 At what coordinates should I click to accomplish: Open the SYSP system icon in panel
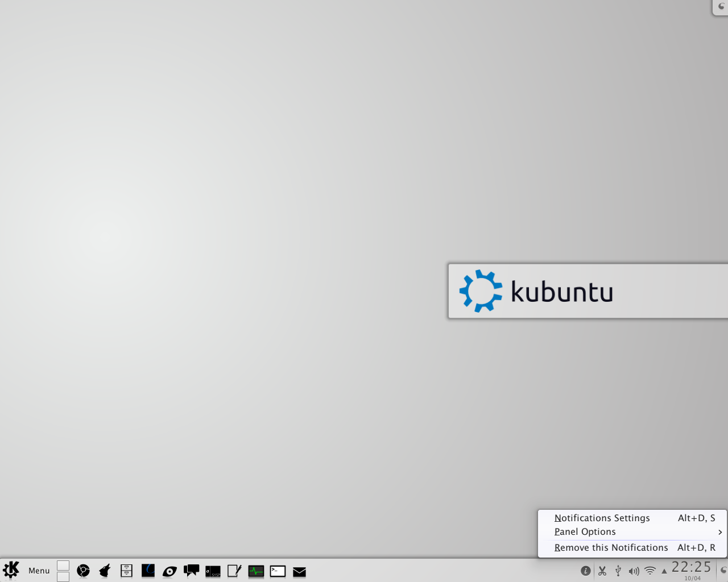(x=213, y=571)
